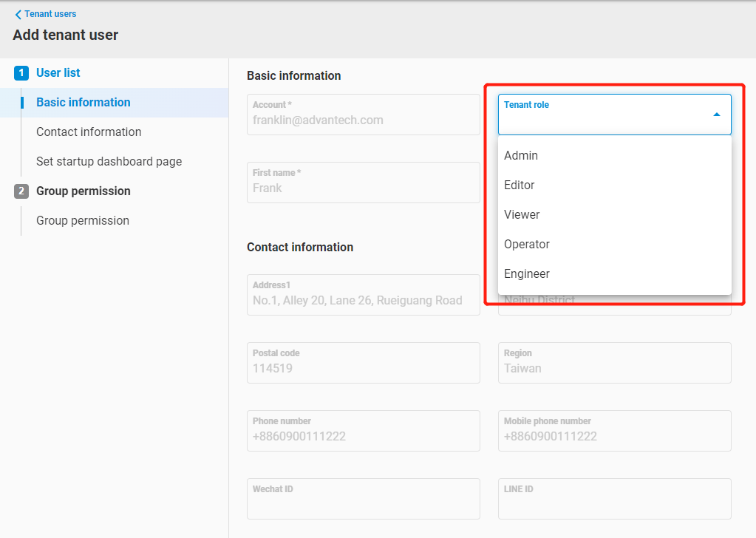
Task: Collapse the Tenant role dropdown arrow
Action: pos(716,115)
